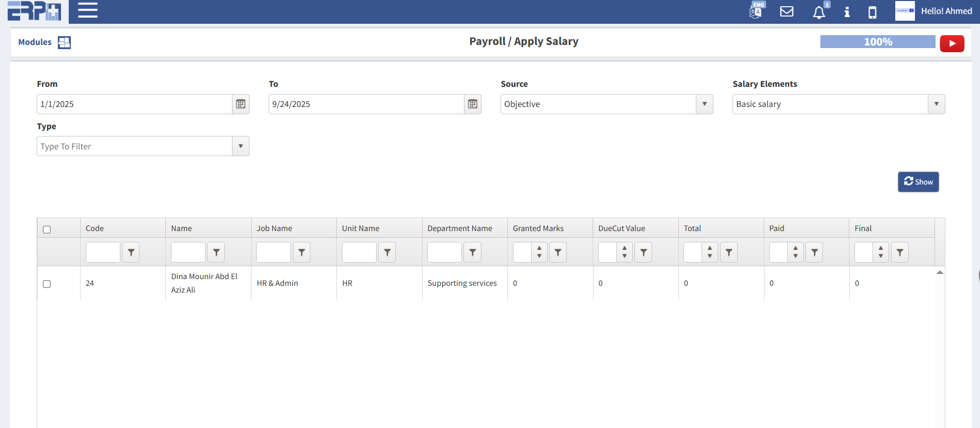The height and width of the screenshot is (428, 980).
Task: Open the mail envelope icon
Action: [x=786, y=11]
